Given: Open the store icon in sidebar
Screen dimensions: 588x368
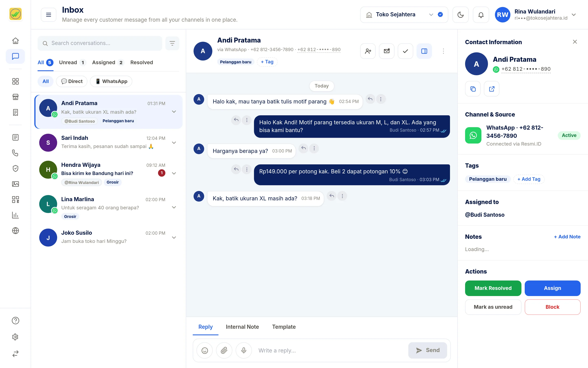Looking at the screenshot, I should click(15, 97).
